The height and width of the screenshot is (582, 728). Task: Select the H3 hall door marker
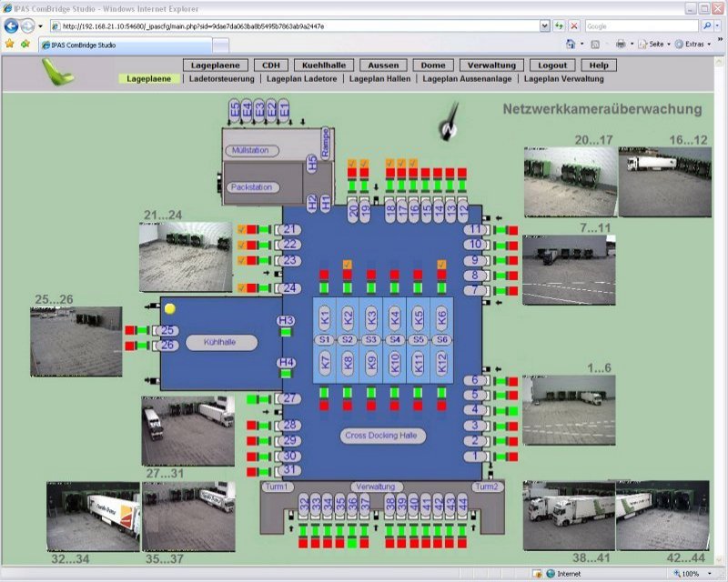[x=286, y=320]
